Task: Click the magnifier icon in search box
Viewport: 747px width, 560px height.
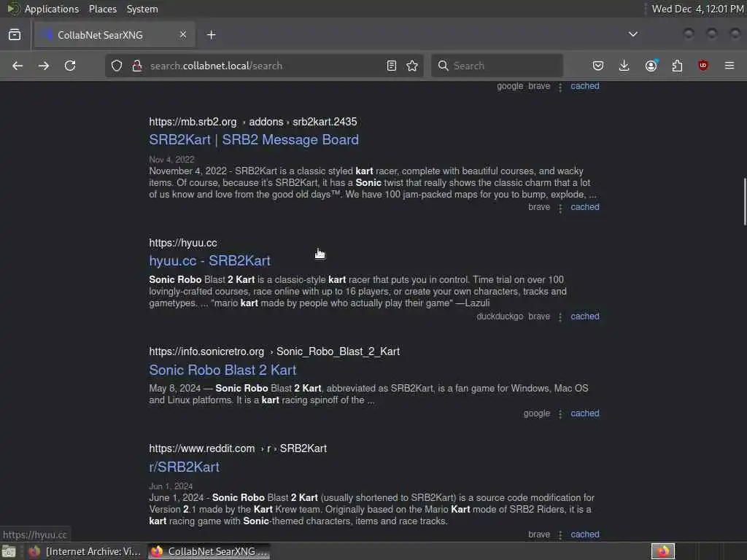Action: click(443, 66)
